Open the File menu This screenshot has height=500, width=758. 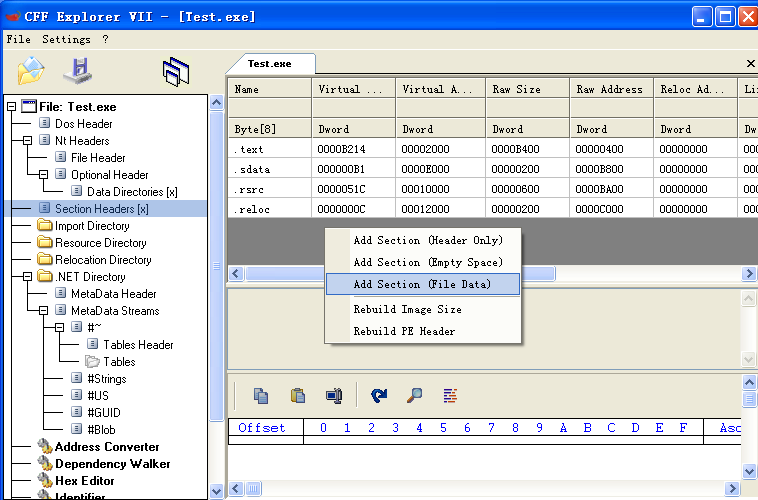click(18, 39)
